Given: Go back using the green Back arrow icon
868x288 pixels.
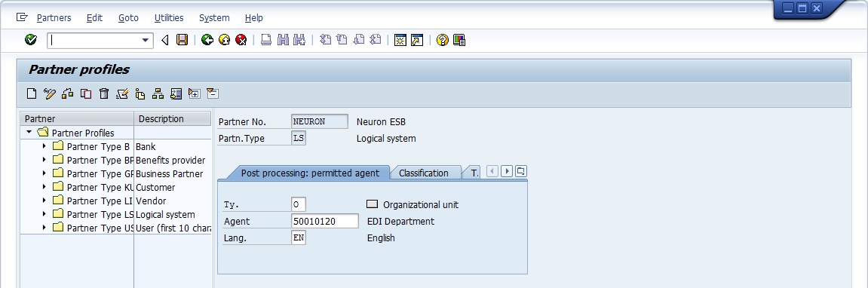Looking at the screenshot, I should coord(207,40).
